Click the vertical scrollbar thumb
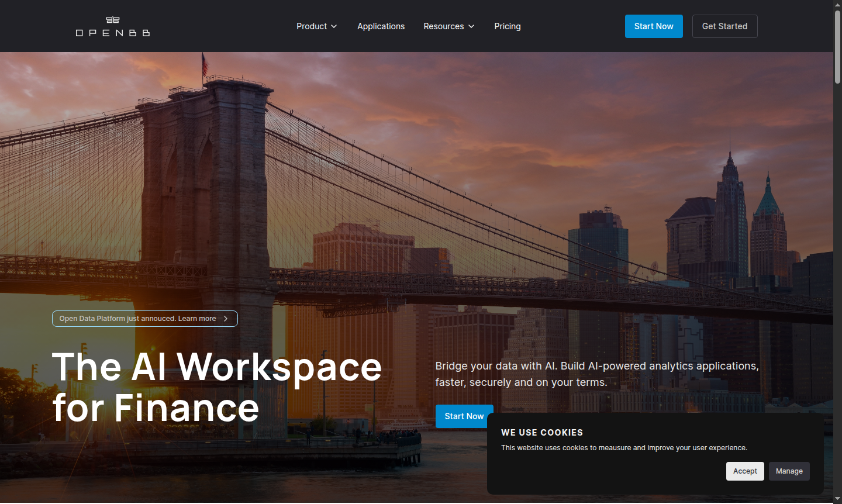The image size is (842, 504). 837,47
